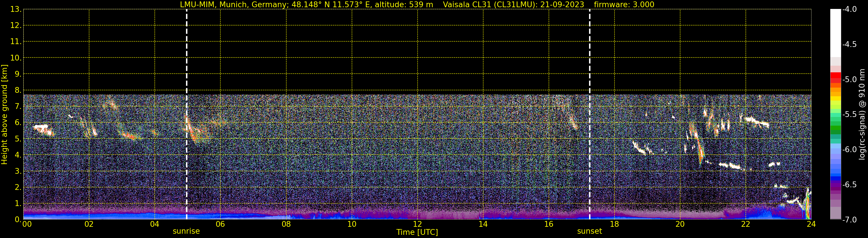Click the colorbar tick label '-6.5'
This screenshot has height=238, width=868.
point(849,184)
